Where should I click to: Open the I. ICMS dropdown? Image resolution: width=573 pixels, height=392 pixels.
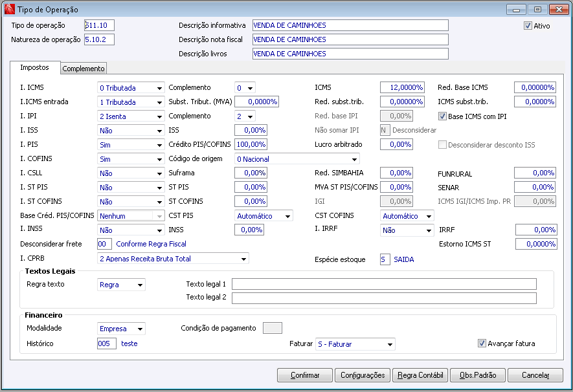click(x=159, y=88)
